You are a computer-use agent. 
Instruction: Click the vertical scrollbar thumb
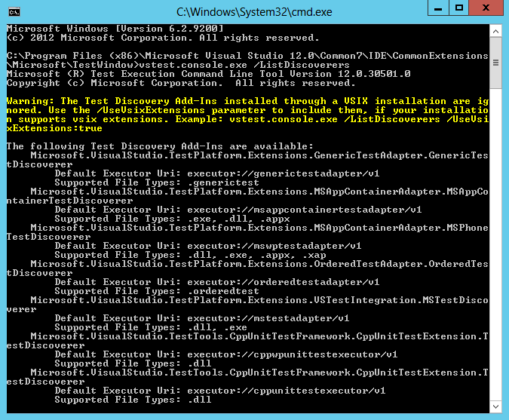point(495,63)
